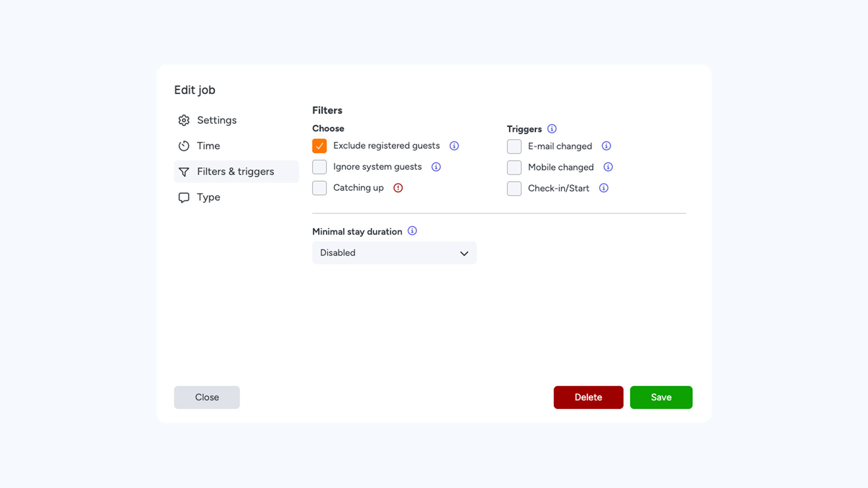Click the Catching up label

358,188
